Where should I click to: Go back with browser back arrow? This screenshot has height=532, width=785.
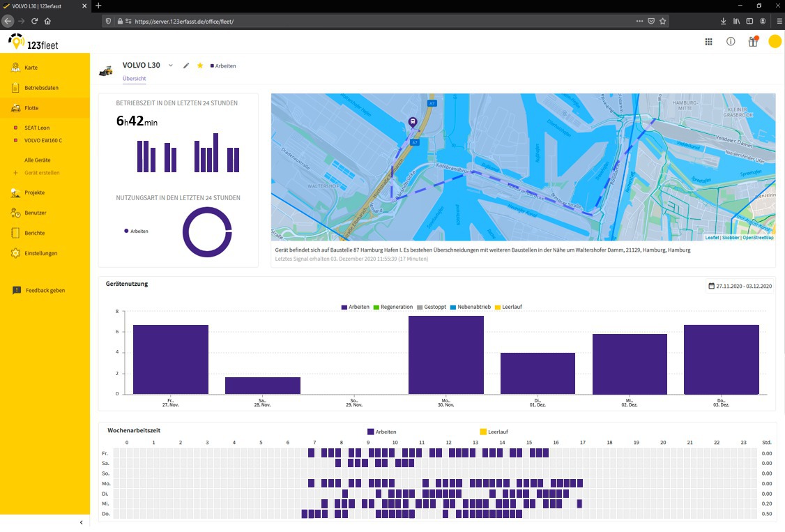pyautogui.click(x=8, y=21)
